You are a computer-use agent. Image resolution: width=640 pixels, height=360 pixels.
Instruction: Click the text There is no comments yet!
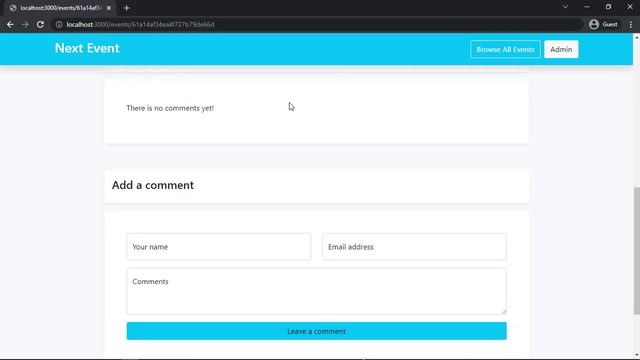click(x=170, y=108)
